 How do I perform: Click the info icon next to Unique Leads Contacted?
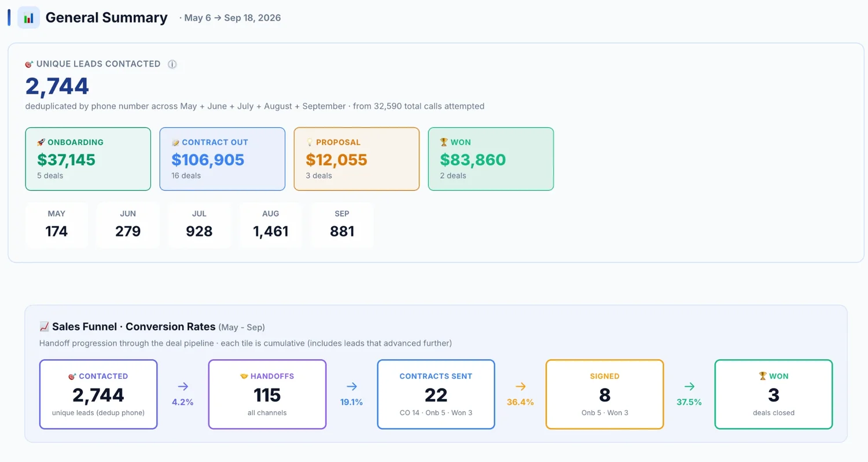(x=172, y=64)
